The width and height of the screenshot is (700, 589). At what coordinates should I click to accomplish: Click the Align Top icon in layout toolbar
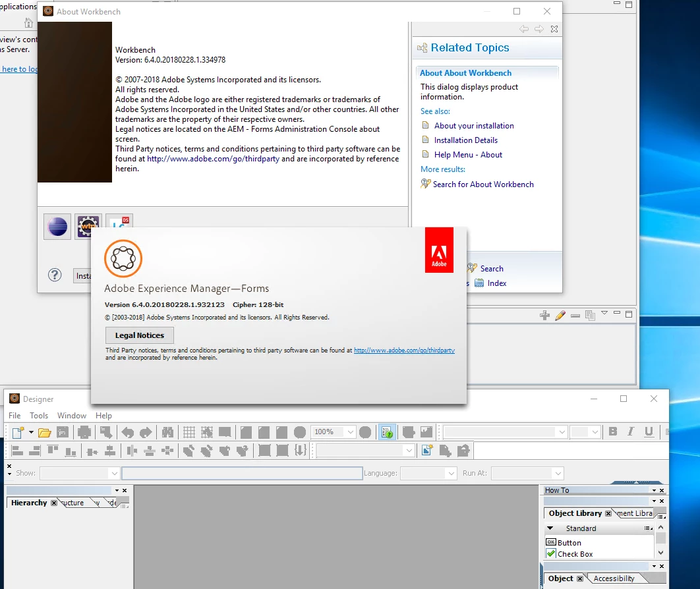pos(53,451)
